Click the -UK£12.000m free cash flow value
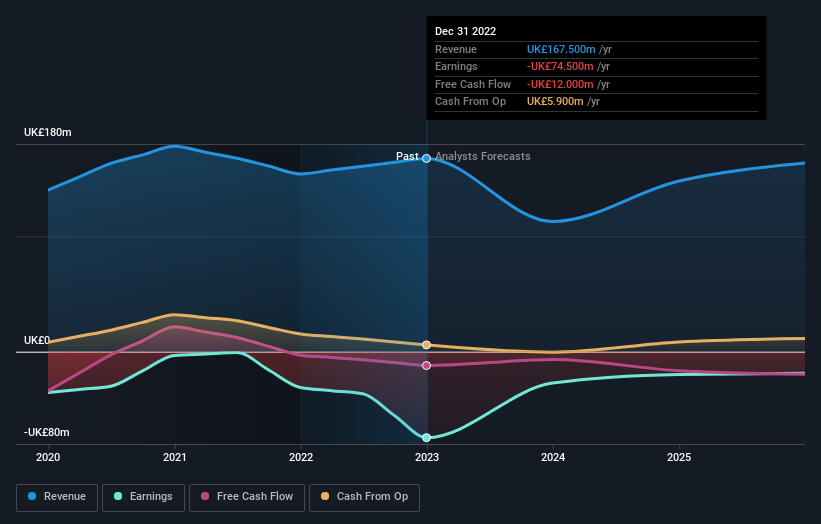This screenshot has height=524, width=821. pyautogui.click(x=560, y=84)
